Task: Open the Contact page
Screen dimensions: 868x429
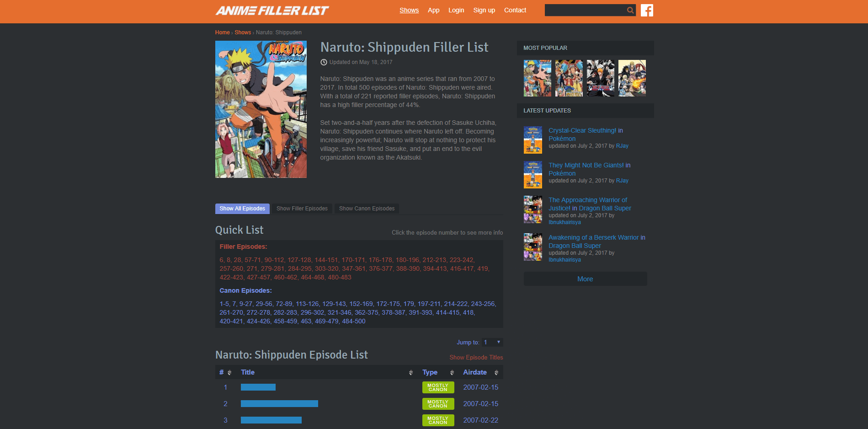Action: [x=515, y=10]
